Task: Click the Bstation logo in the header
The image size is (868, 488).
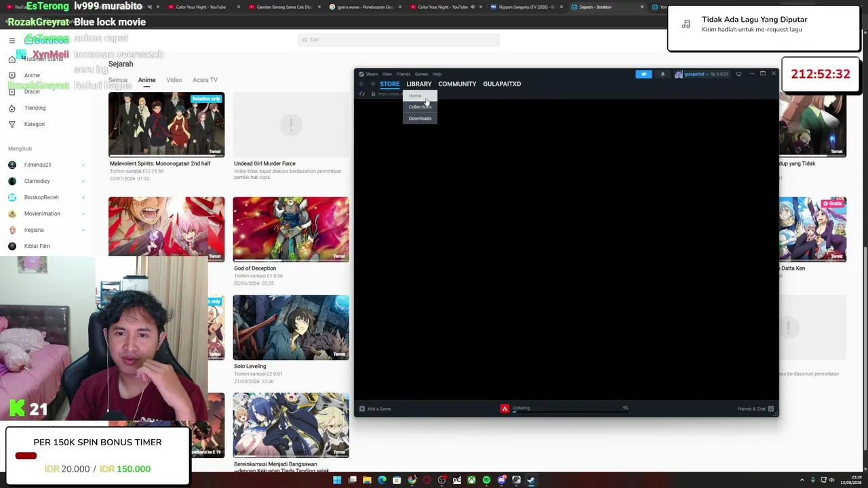Action: (47, 41)
